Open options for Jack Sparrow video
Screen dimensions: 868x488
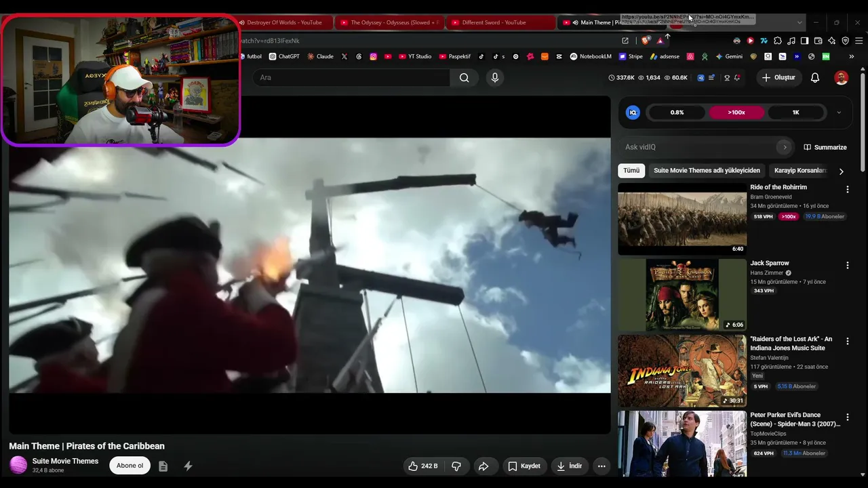847,266
